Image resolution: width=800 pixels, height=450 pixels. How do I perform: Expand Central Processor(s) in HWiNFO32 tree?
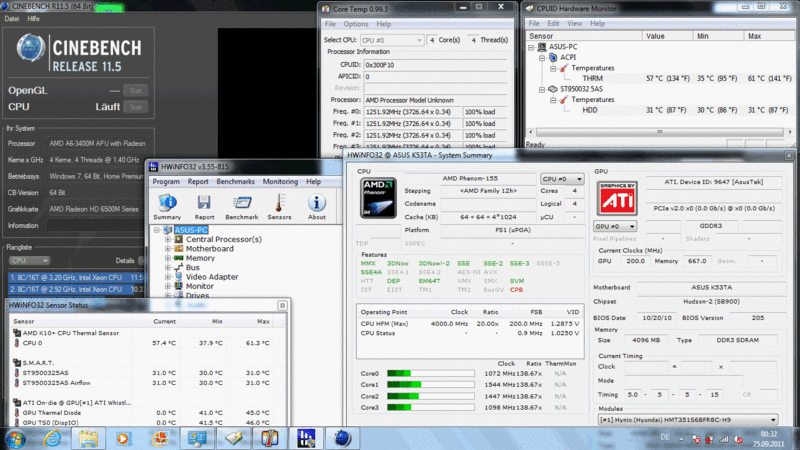point(168,239)
